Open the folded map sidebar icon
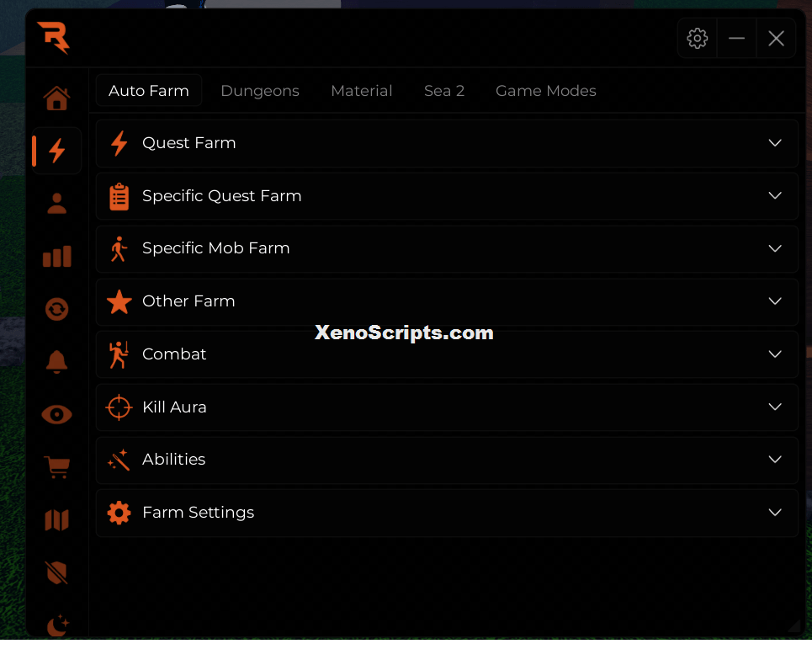The width and height of the screenshot is (812, 665). tap(56, 520)
